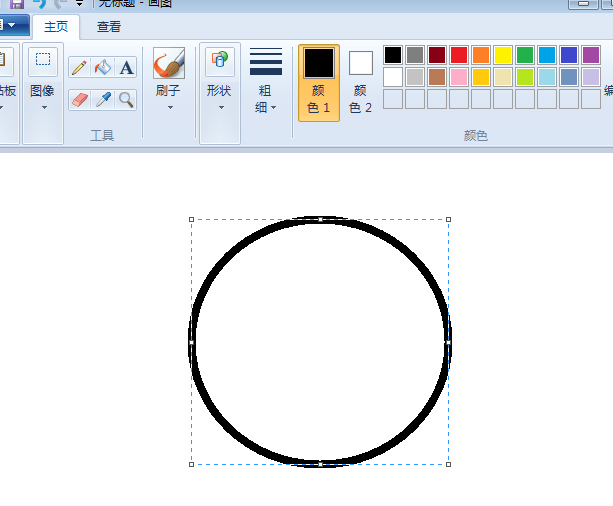Pick the light gray palette swatch
This screenshot has width=613, height=506.
point(415,77)
